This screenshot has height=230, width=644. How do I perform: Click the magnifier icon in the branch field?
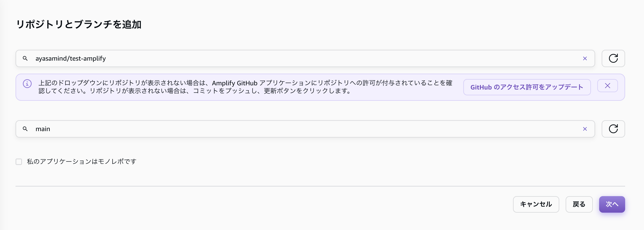pyautogui.click(x=26, y=129)
